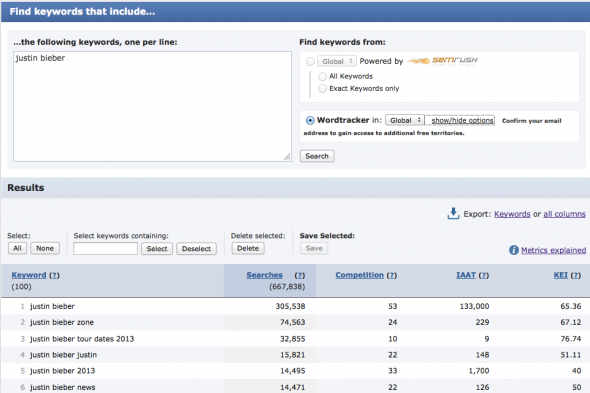Sort by the Keyword column header
The height and width of the screenshot is (393, 590).
(x=29, y=275)
